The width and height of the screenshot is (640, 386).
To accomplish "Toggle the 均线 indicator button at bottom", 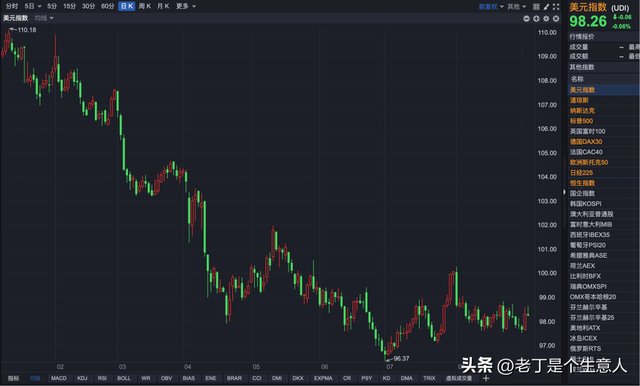I will click(35, 378).
